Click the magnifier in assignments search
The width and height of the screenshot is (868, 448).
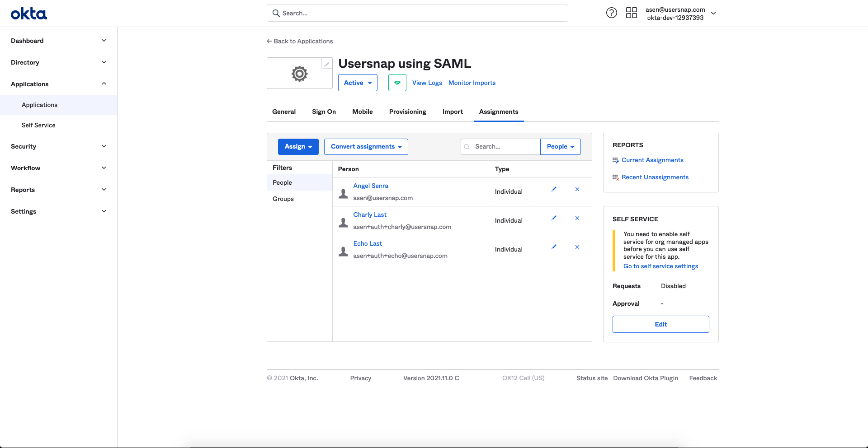[x=467, y=147]
